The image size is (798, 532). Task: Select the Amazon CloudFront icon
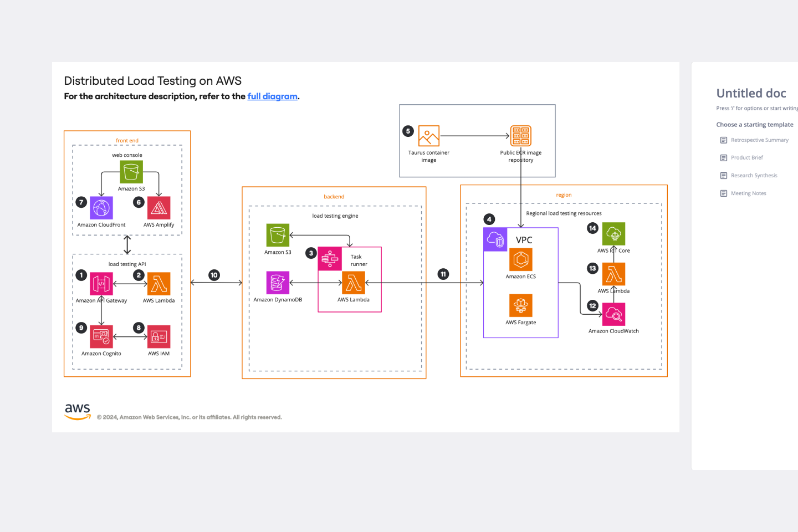(101, 208)
